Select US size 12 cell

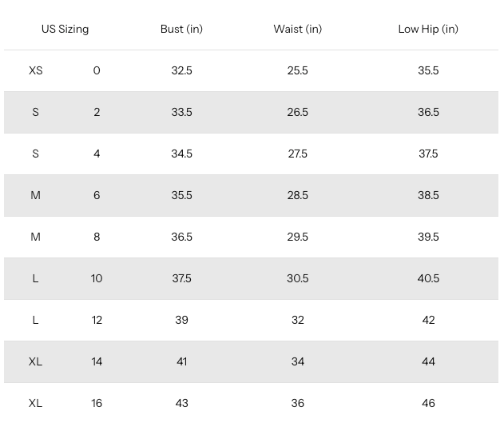click(x=97, y=320)
